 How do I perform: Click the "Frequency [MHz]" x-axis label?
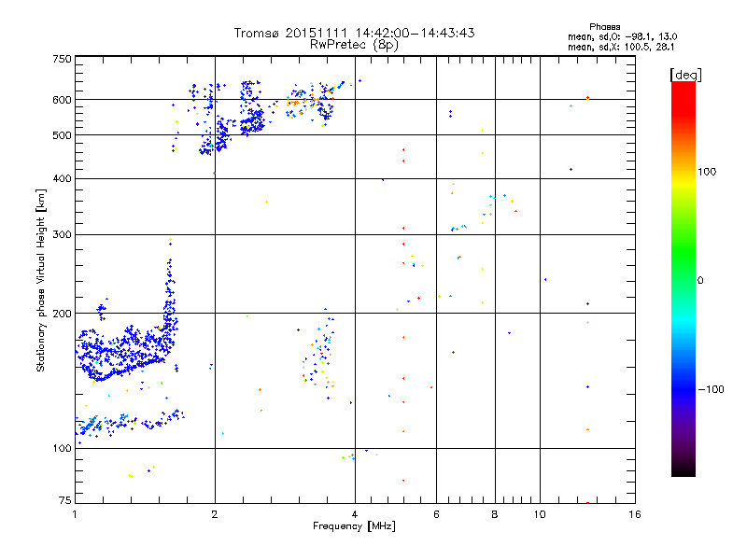354,526
